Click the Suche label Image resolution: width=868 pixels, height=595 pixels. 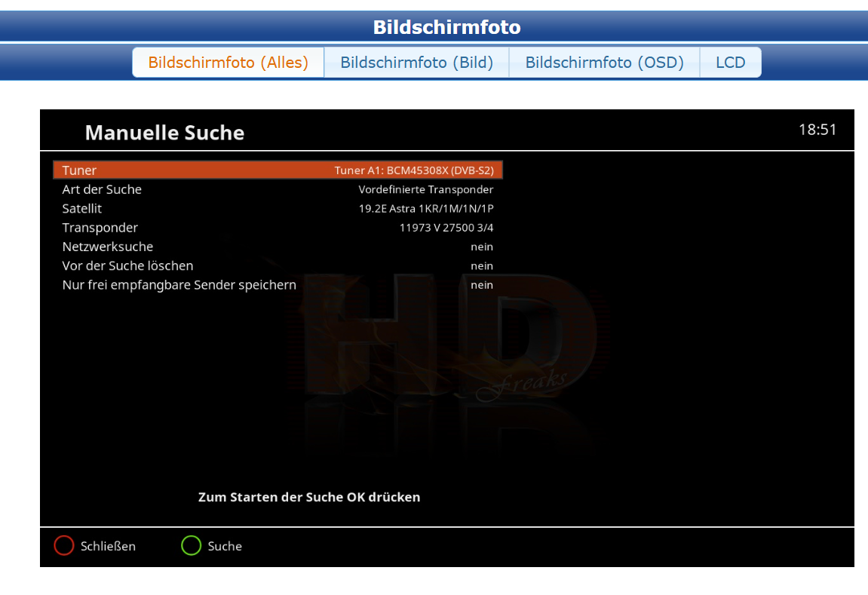[225, 546]
